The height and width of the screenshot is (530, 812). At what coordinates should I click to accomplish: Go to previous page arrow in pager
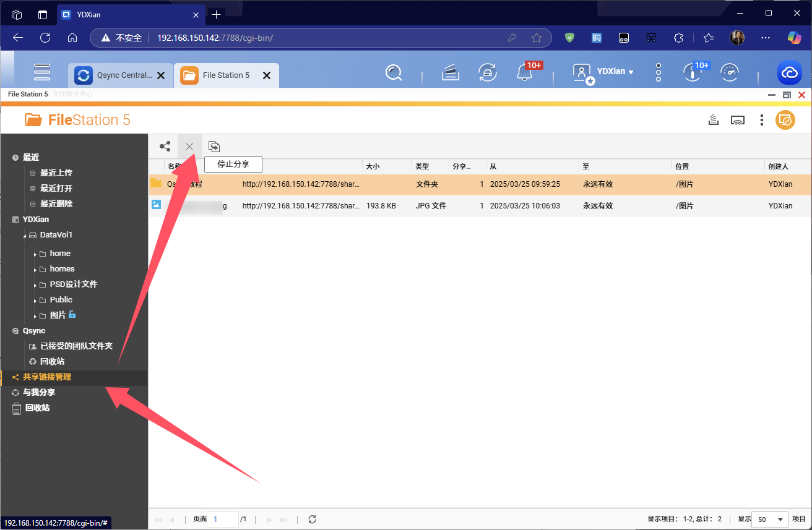tap(172, 520)
